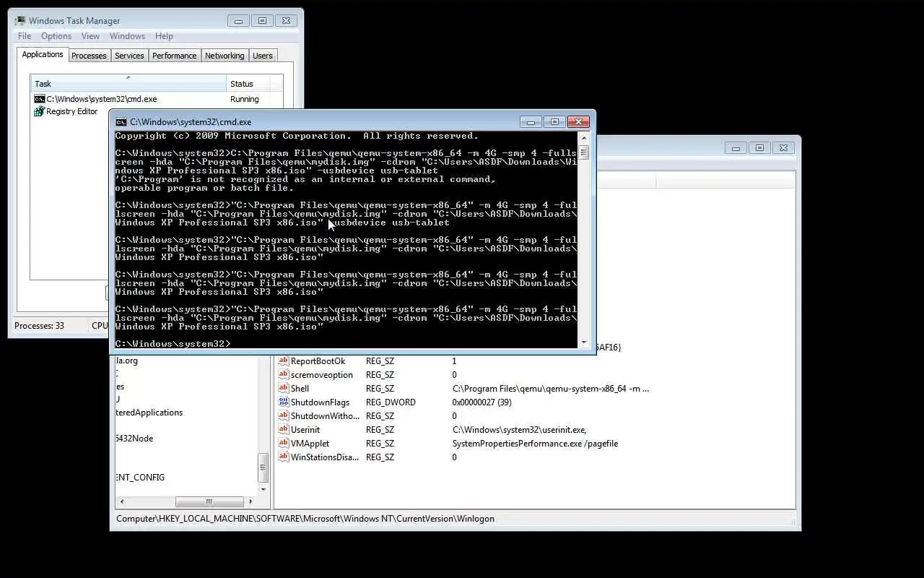
Task: Switch to the Processes tab
Action: pyautogui.click(x=89, y=56)
